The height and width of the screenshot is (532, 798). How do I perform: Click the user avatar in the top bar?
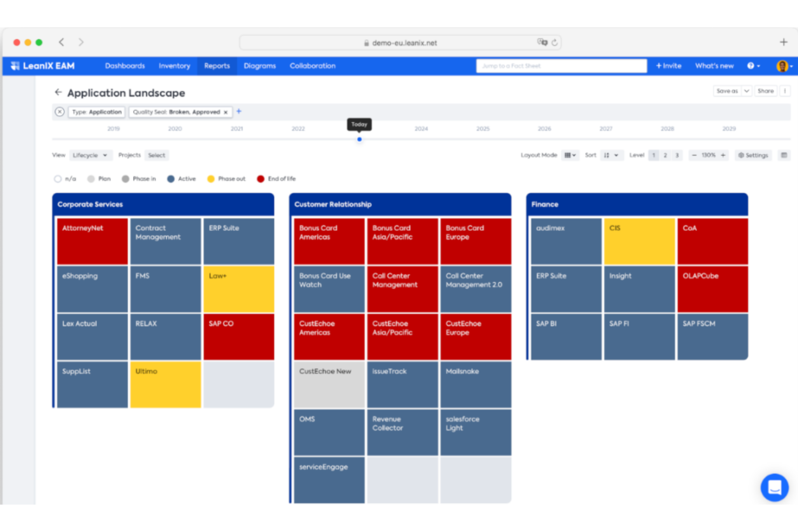782,66
